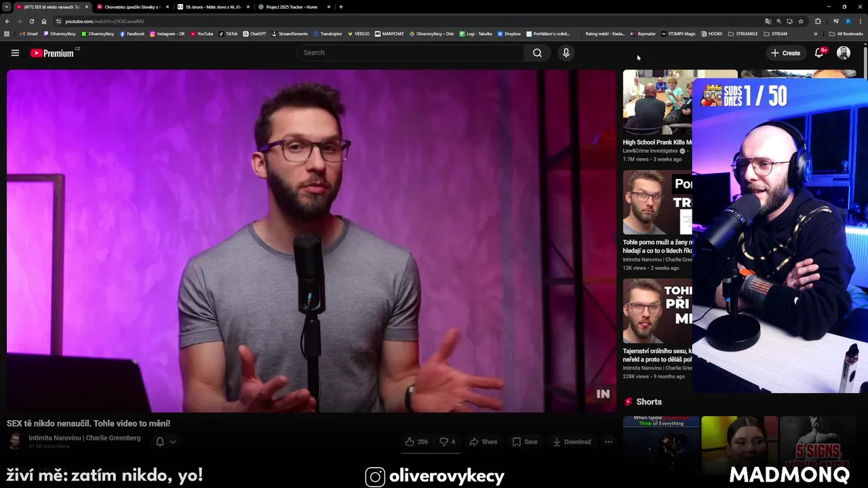868x488 pixels.
Task: Share the video
Action: tap(484, 442)
